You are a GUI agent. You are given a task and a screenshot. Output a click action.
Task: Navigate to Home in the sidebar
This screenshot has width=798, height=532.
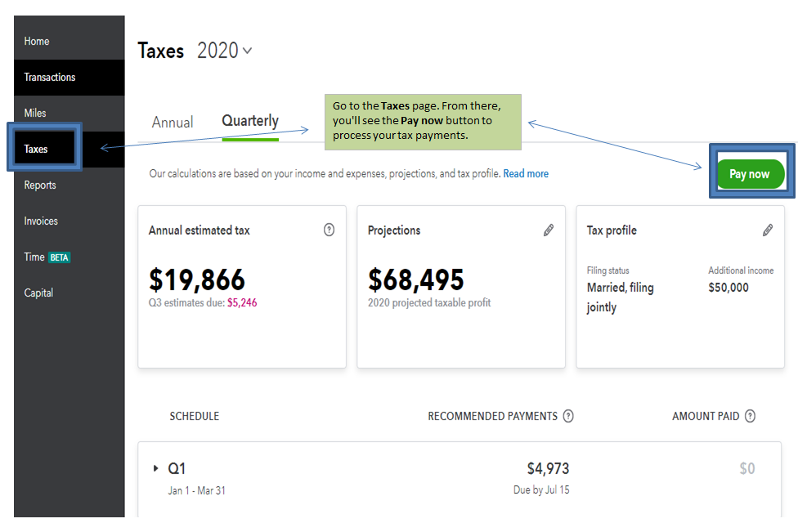click(36, 41)
